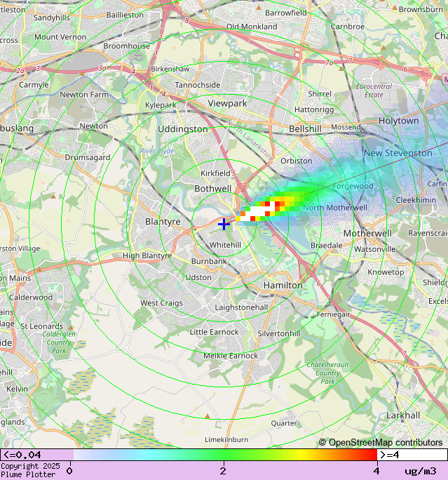Image resolution: width=448 pixels, height=480 pixels.
Task: Click the 'Chatelherault Country Park' label
Action: pyautogui.click(x=327, y=373)
